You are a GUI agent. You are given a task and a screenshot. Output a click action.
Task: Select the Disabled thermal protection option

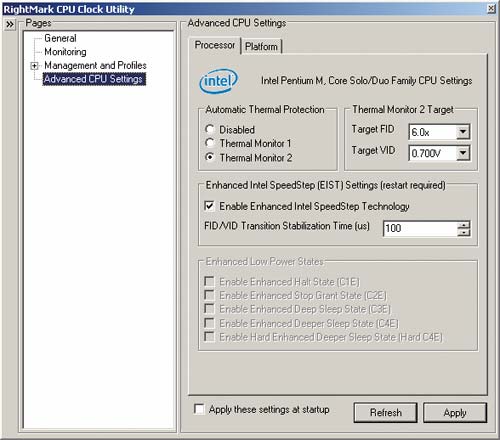point(210,129)
